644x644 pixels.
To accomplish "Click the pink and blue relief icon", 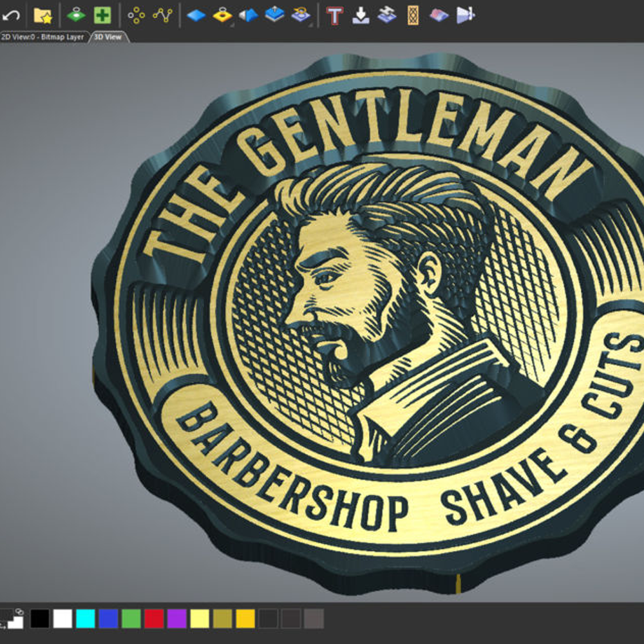I will (x=439, y=15).
